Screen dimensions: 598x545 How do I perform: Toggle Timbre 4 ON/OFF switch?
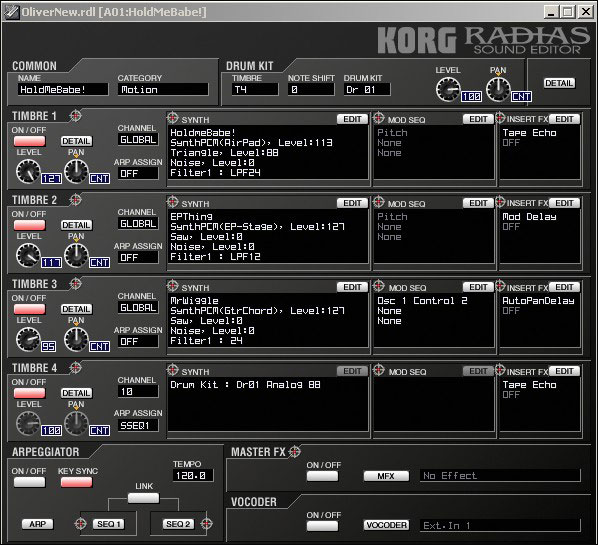tap(29, 393)
